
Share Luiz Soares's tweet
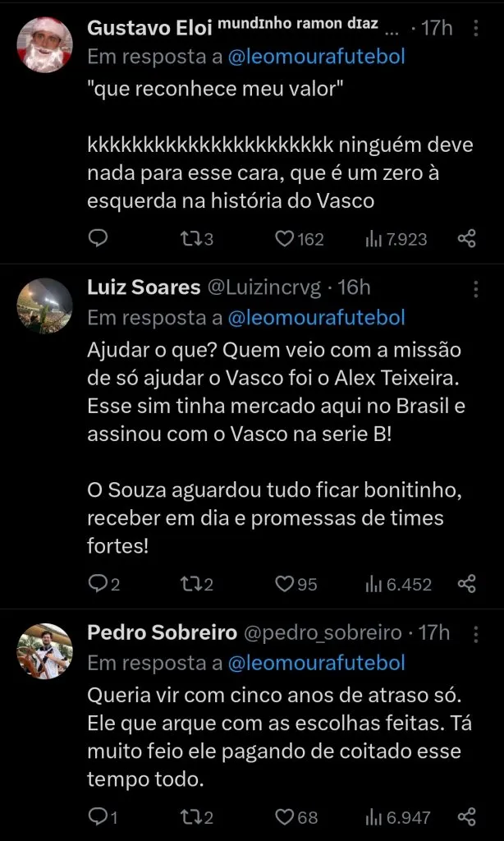(466, 584)
